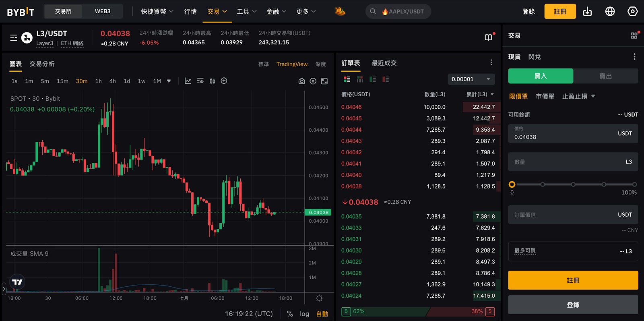Screen dimensions: 644x321
Task: Expand the left chart side panel arrow
Action: (x=4, y=289)
